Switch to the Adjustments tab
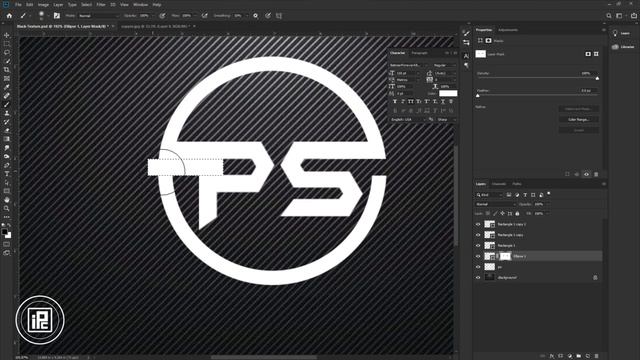This screenshot has height=360, width=640. point(508,30)
